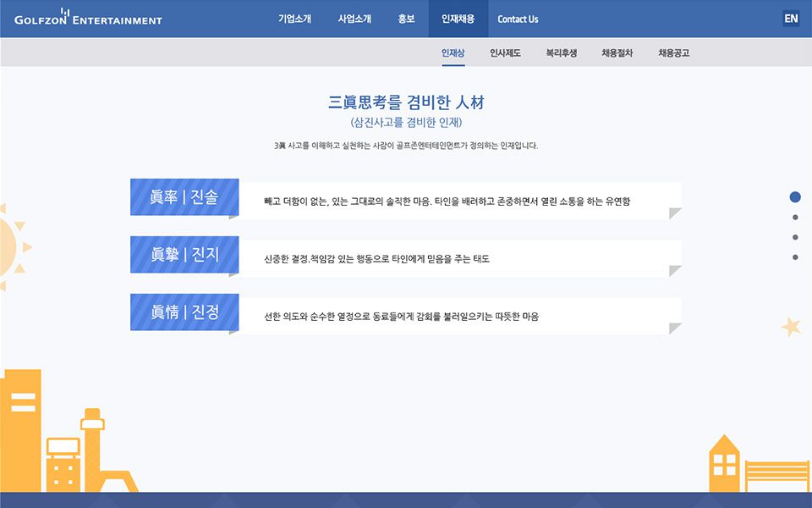Image resolution: width=812 pixels, height=508 pixels.
Task: Select the first active page indicator dot
Action: click(795, 197)
